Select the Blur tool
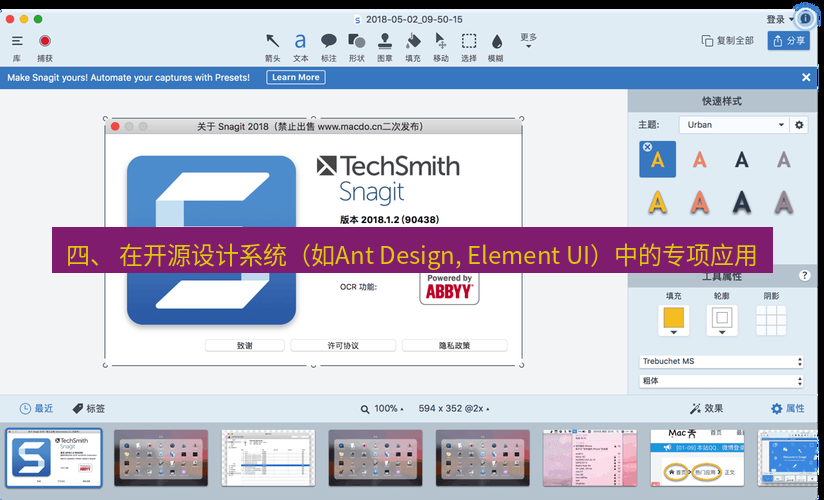The width and height of the screenshot is (824, 500). [497, 41]
